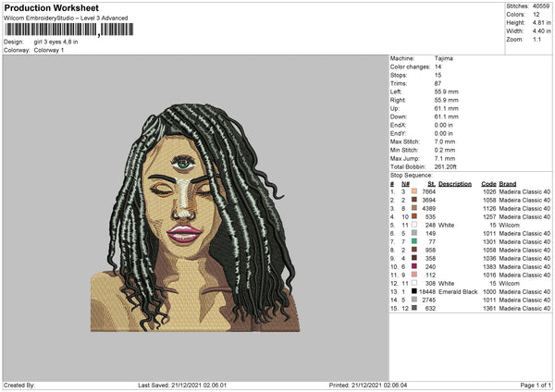Click the peach swatch in stop row 1
Image resolution: width=555 pixels, height=392 pixels.
coord(414,191)
